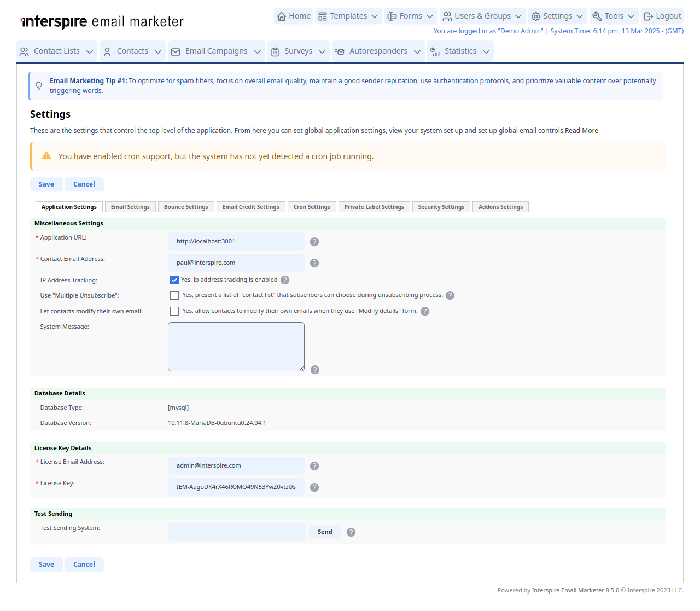
Task: Click the Users & Groups people icon
Action: click(447, 16)
